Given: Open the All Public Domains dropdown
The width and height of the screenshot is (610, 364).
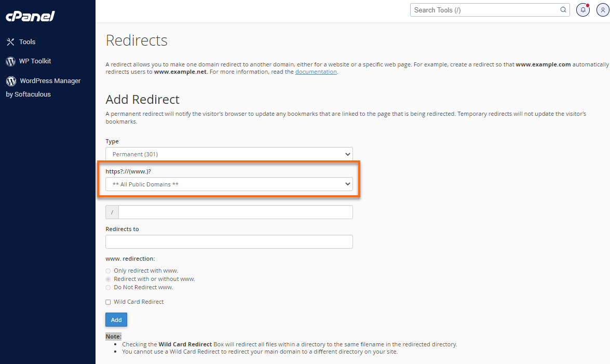Looking at the screenshot, I should pyautogui.click(x=229, y=184).
